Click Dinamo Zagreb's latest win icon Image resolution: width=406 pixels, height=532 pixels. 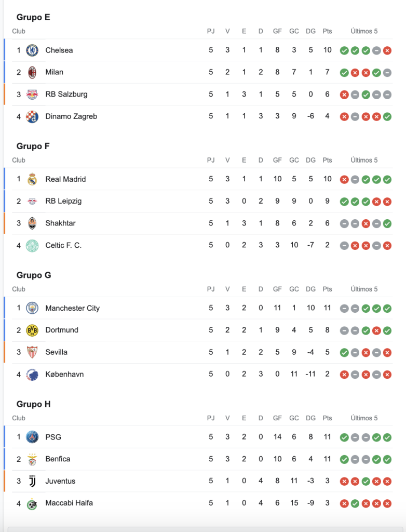(x=387, y=117)
